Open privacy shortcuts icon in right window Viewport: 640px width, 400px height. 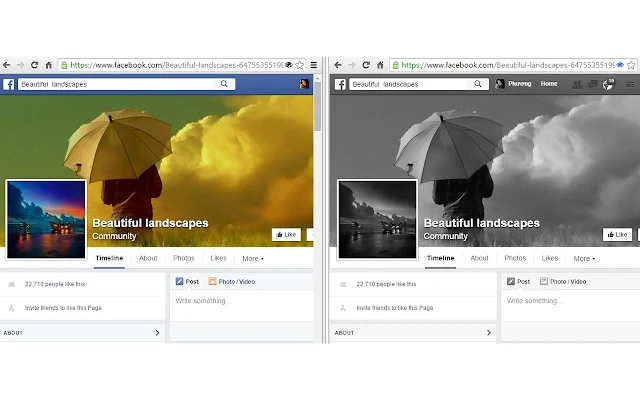631,84
